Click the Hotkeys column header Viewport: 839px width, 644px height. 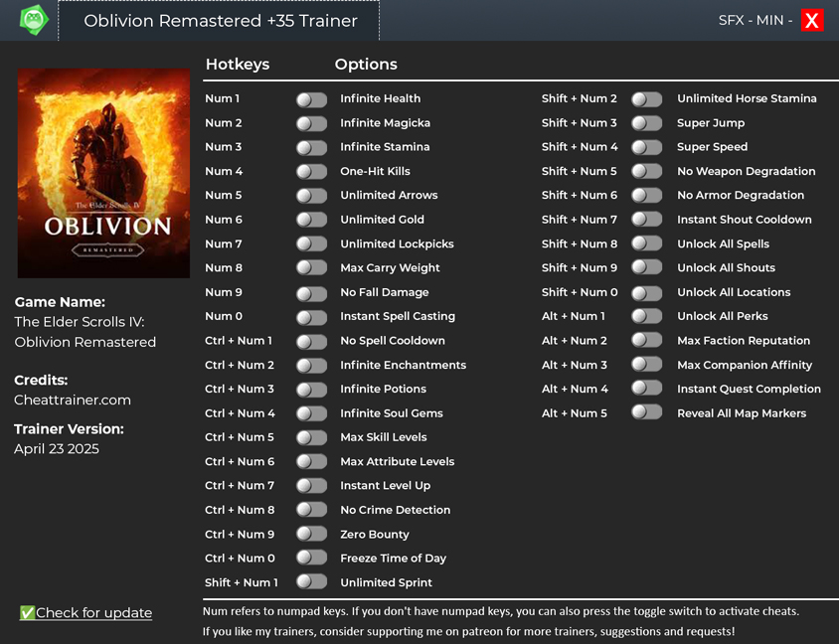point(238,65)
